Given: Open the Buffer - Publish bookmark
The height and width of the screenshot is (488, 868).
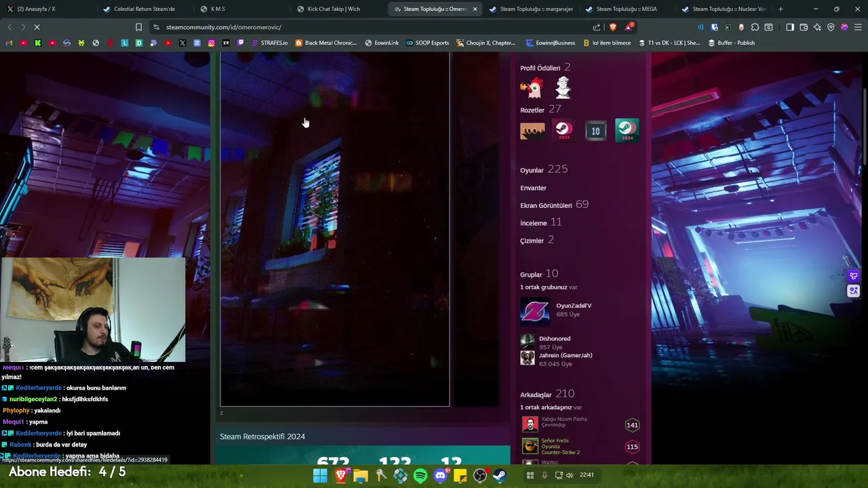Looking at the screenshot, I should click(731, 43).
